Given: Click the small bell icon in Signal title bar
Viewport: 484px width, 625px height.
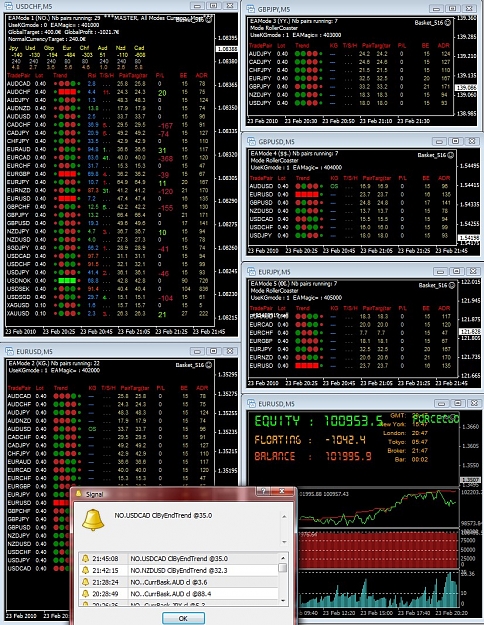Looking at the screenshot, I should click(x=79, y=493).
